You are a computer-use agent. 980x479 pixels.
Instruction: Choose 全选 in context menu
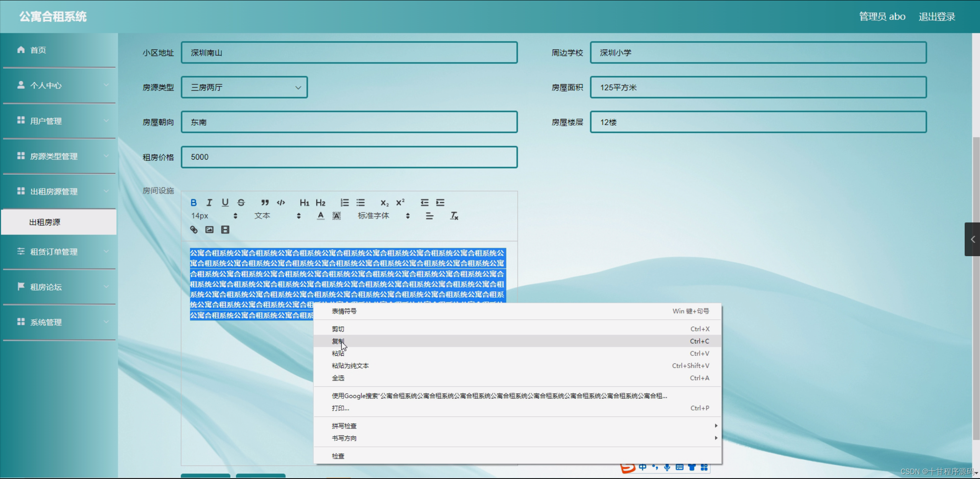tap(518, 378)
